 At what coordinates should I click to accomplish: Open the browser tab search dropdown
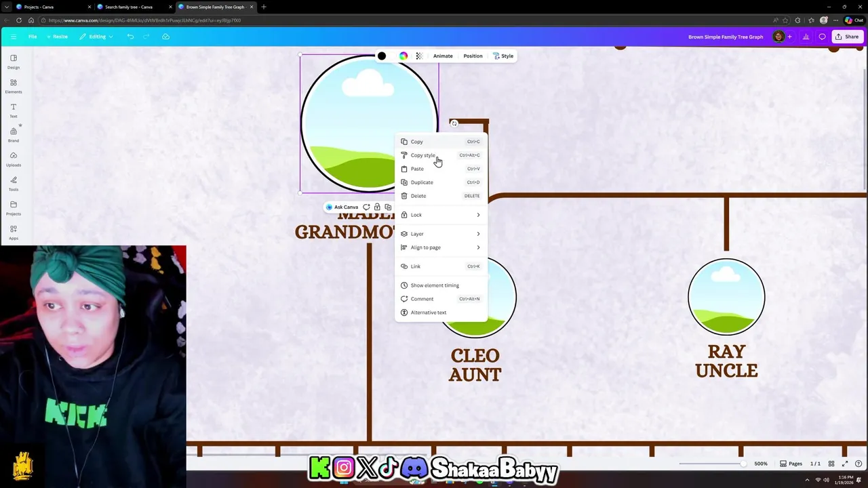6,7
